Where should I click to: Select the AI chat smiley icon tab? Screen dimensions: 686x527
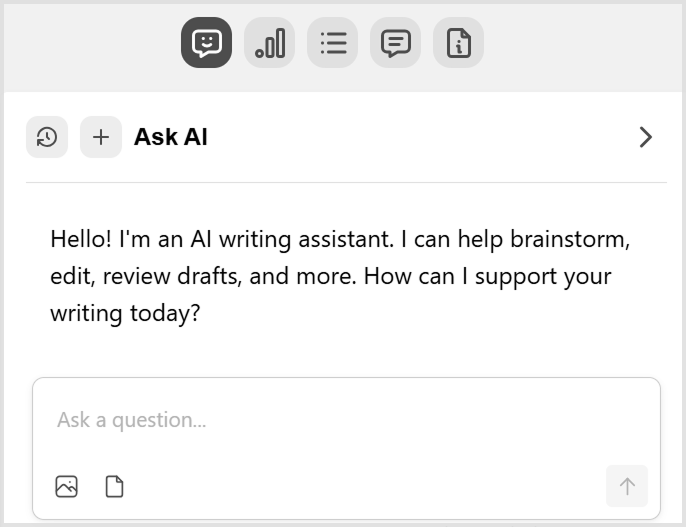[206, 42]
